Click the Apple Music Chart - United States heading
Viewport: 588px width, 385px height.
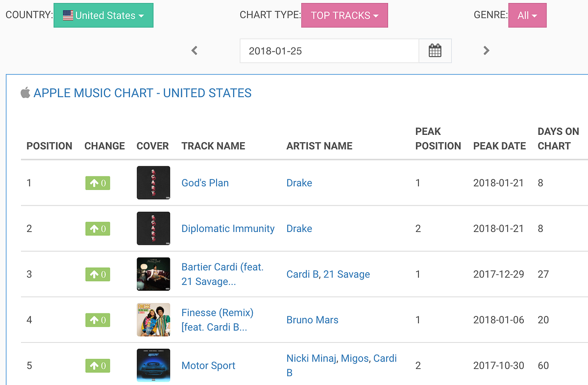[142, 93]
